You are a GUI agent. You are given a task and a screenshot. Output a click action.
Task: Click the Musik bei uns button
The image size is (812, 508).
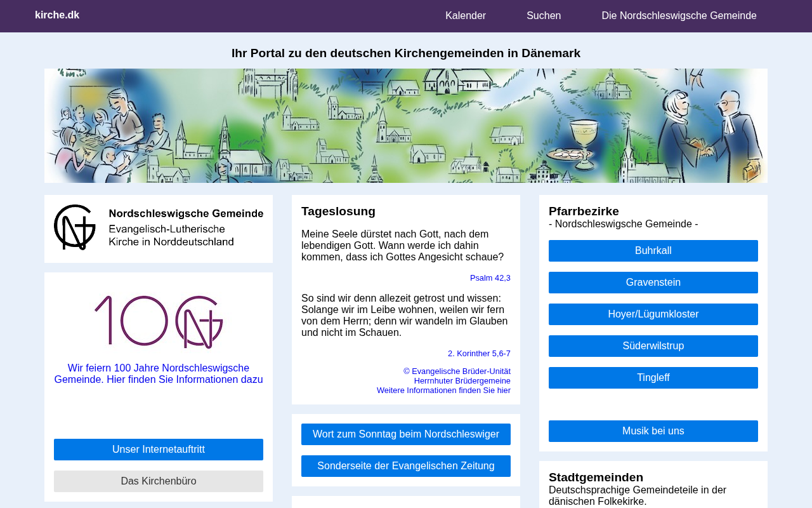point(653,431)
